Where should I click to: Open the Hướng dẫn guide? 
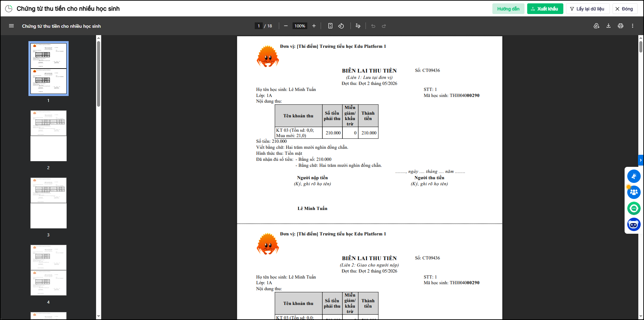click(x=508, y=9)
